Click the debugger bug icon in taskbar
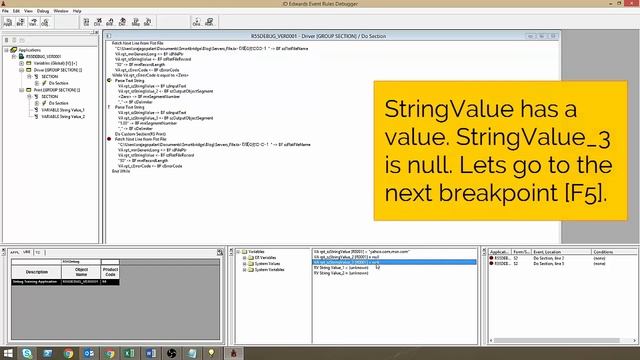The width and height of the screenshot is (640, 360). tap(233, 353)
